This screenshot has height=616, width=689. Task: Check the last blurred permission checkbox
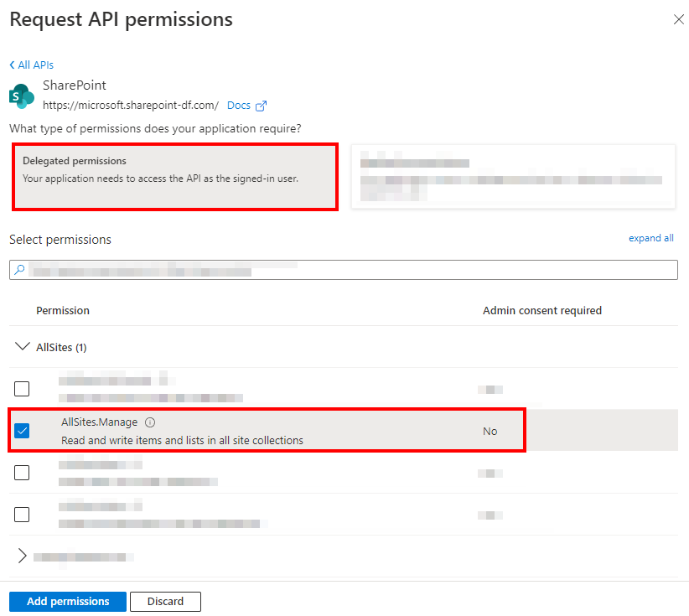(22, 515)
